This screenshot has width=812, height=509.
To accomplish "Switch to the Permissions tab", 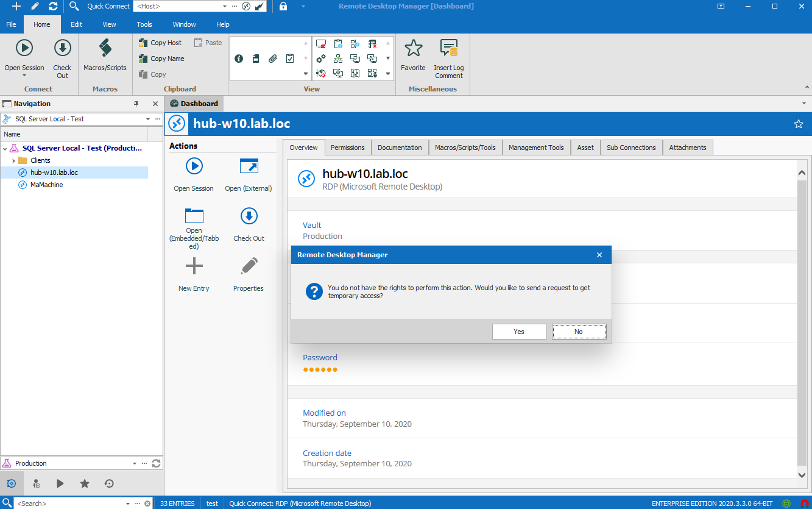I will point(347,148).
